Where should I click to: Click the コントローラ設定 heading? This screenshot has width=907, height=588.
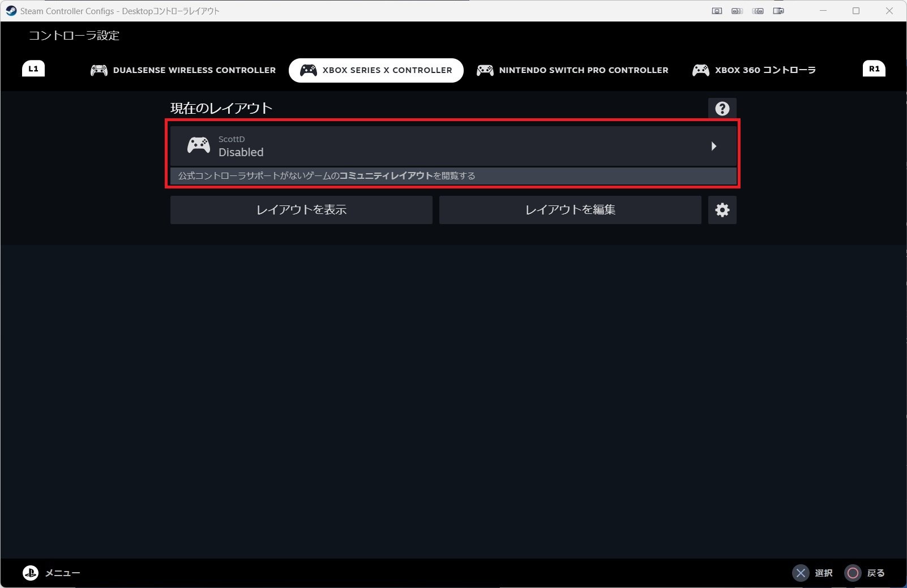(x=74, y=36)
